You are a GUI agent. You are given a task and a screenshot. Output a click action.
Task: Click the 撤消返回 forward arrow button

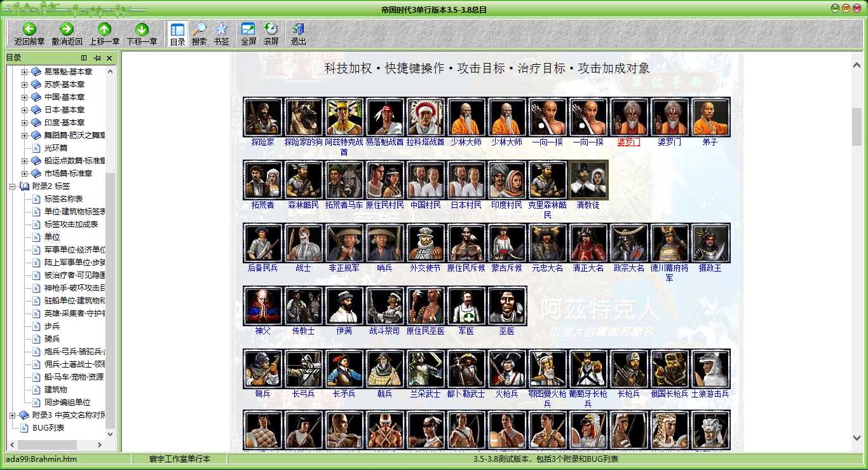(x=67, y=34)
